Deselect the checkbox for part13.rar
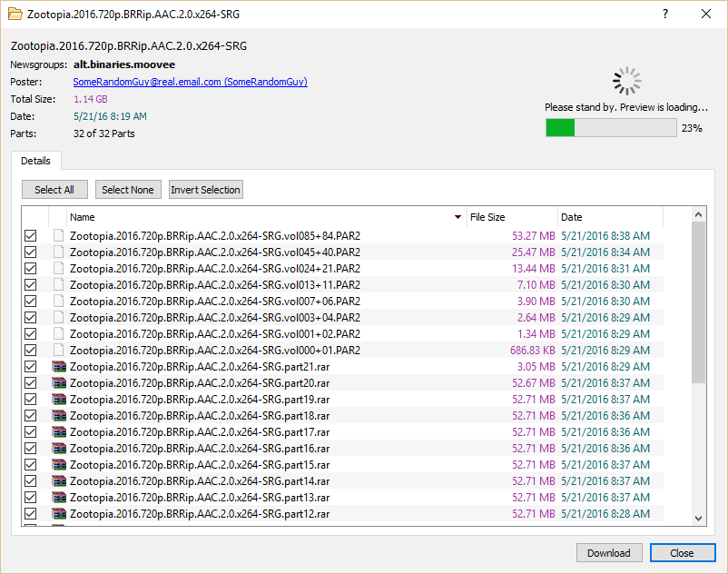The height and width of the screenshot is (574, 728). 30,497
